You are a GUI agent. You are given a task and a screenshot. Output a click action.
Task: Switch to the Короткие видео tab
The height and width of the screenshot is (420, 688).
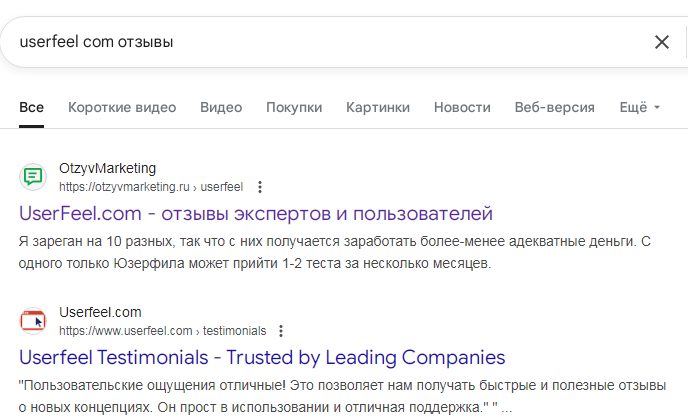[x=122, y=108]
